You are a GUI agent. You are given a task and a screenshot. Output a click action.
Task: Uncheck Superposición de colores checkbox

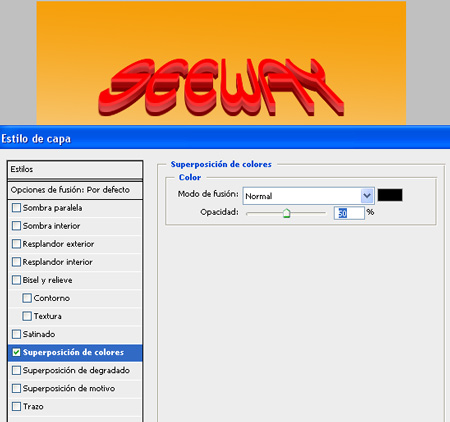16,352
